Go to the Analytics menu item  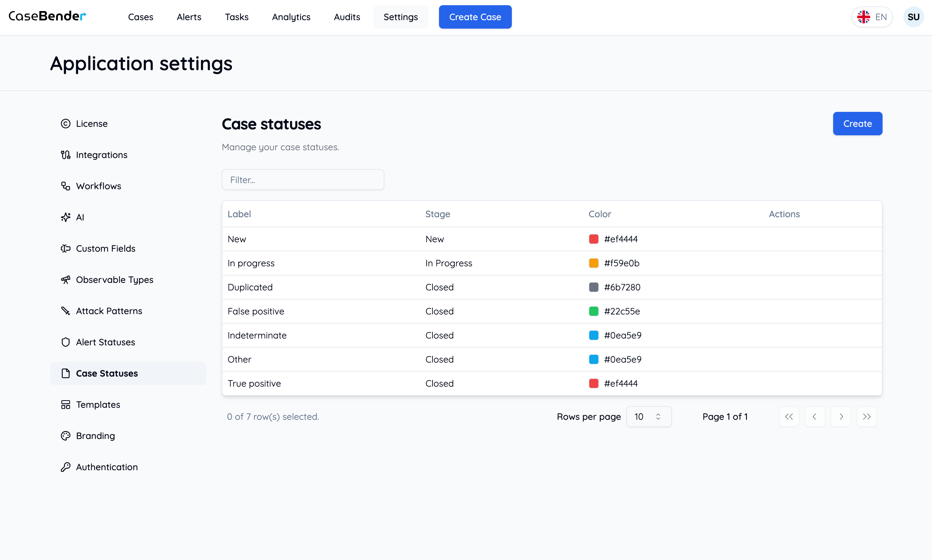[291, 17]
